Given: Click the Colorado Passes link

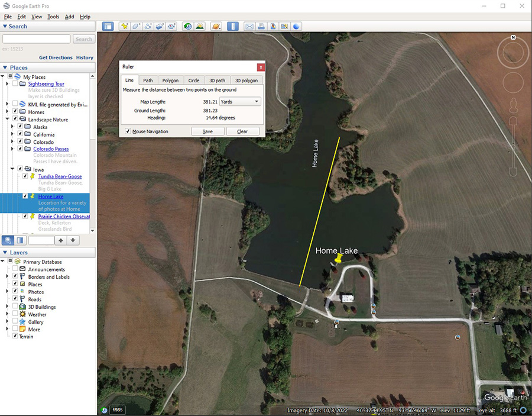Looking at the screenshot, I should 51,149.
